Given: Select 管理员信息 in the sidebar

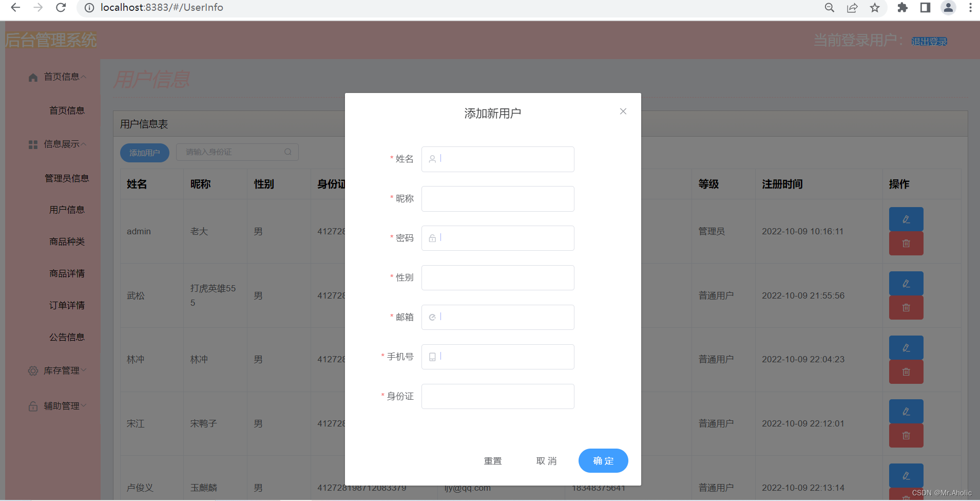Looking at the screenshot, I should coord(67,178).
